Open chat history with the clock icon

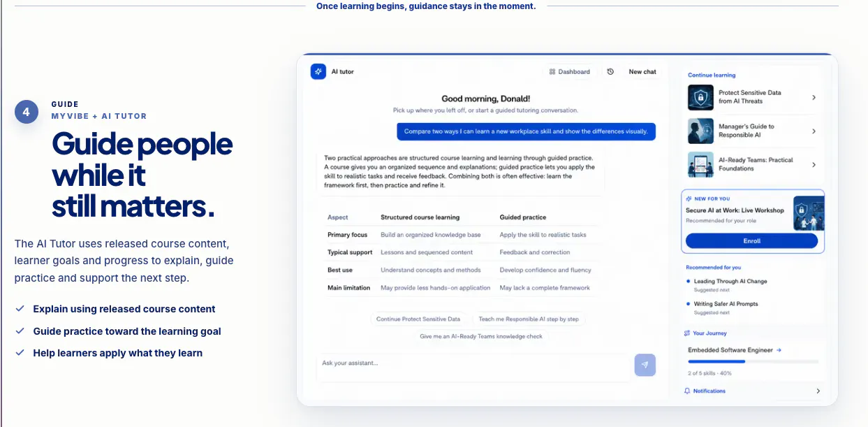coord(610,71)
